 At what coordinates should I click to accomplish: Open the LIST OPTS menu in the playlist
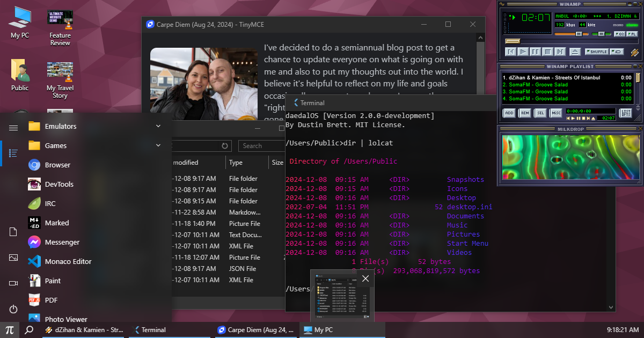point(626,113)
